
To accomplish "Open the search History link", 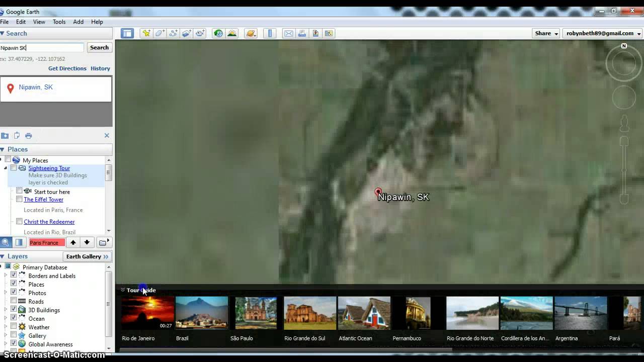I will 100,68.
